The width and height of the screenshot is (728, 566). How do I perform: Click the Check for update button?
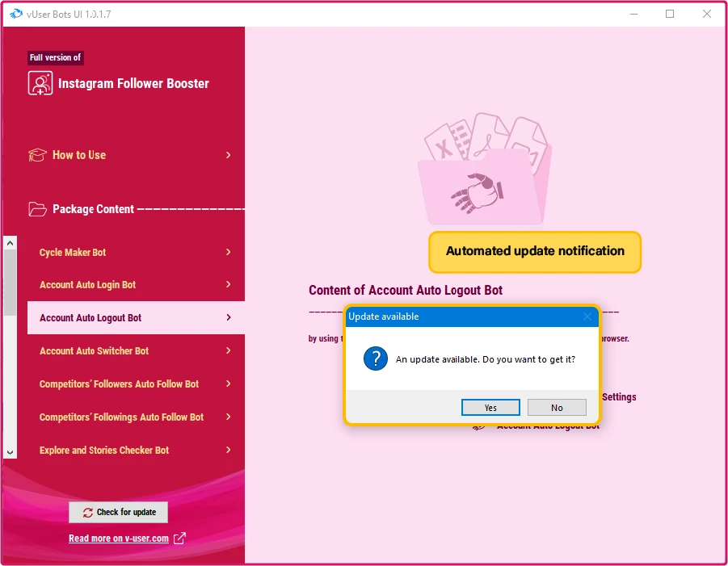[x=119, y=512]
